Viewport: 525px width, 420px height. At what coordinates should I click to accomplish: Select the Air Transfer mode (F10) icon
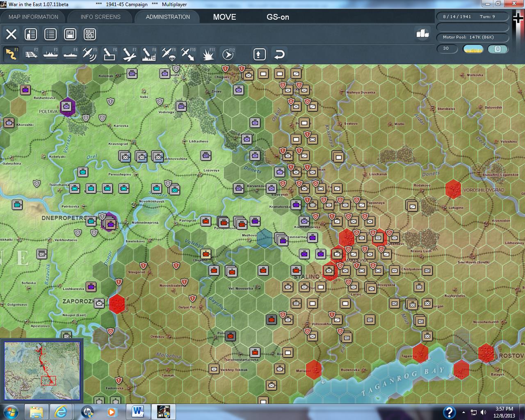188,54
